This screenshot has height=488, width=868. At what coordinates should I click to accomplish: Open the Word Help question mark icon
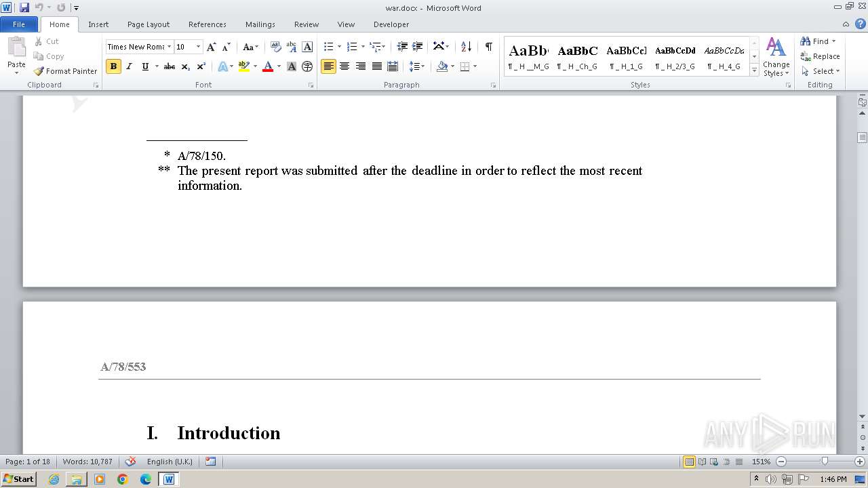[x=861, y=24]
